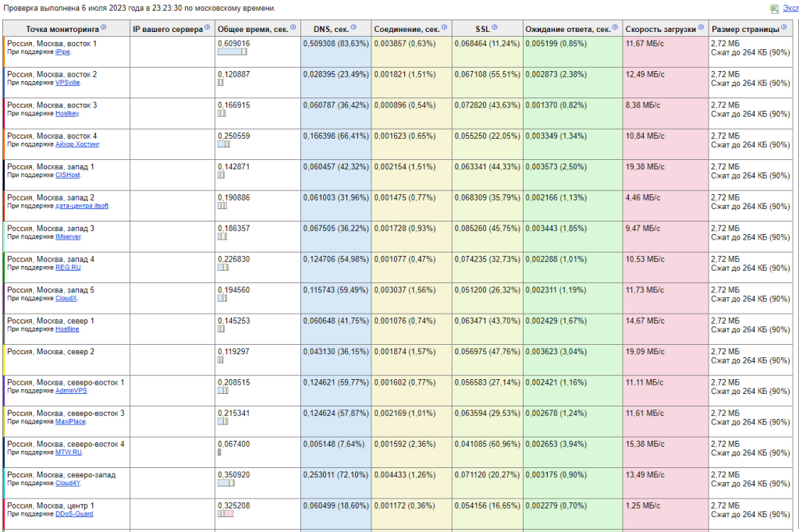Select the connection value 0,001821 (1,51%)
Image resolution: width=799 pixels, height=532 pixels.
pos(405,74)
